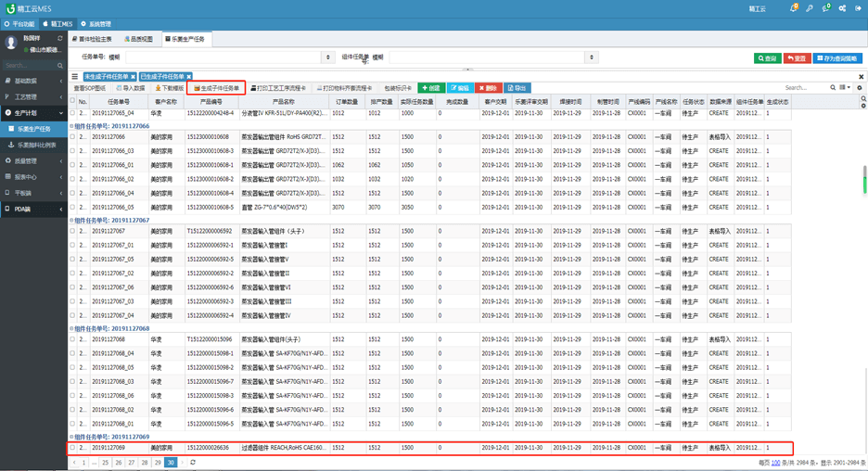Open the 任务单号 match-type dropdown arrow
This screenshot has height=471, width=868.
pyautogui.click(x=327, y=57)
